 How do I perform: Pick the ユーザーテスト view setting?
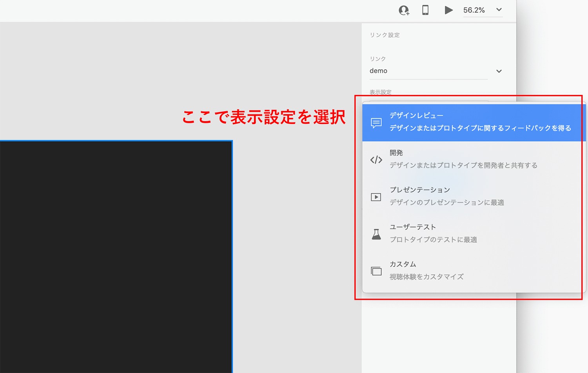(x=474, y=234)
